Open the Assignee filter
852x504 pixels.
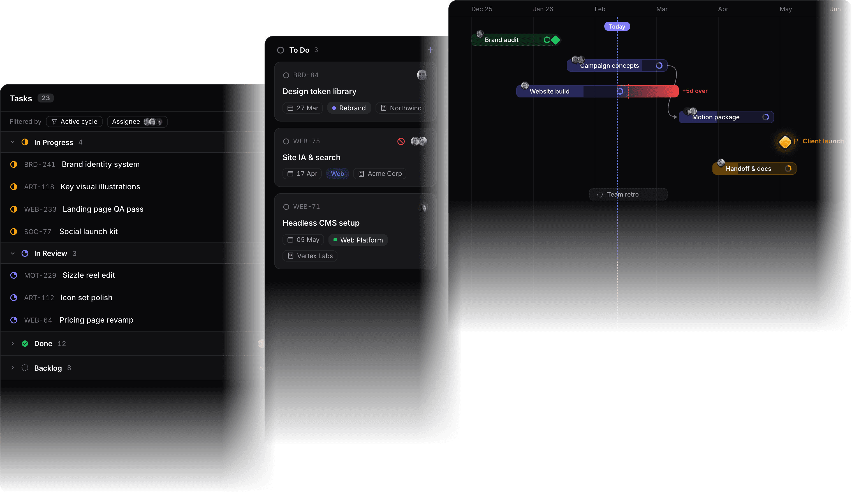pos(137,122)
